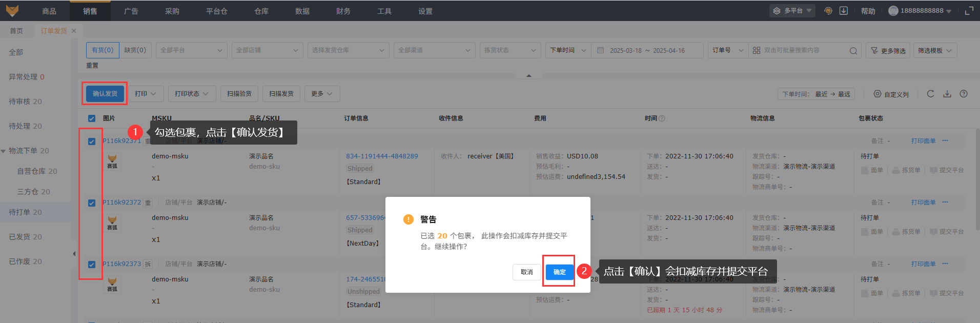This screenshot has width=980, height=323.
Task: Collapse the left sidebar arrow
Action: tap(74, 254)
